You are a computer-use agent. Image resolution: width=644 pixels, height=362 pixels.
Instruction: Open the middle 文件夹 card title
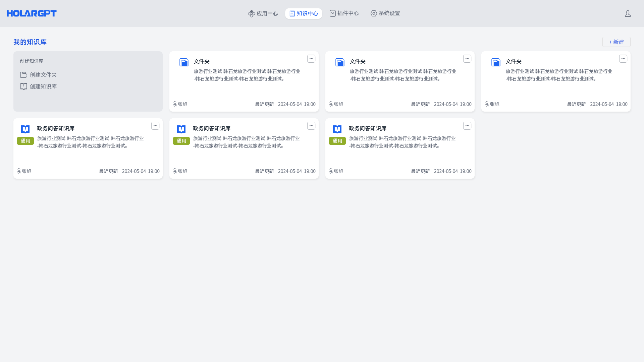point(358,61)
